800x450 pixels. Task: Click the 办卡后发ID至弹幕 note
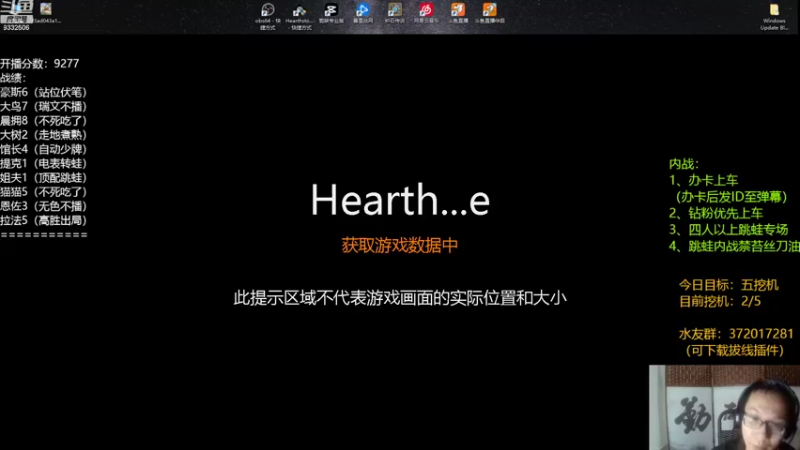pos(731,197)
